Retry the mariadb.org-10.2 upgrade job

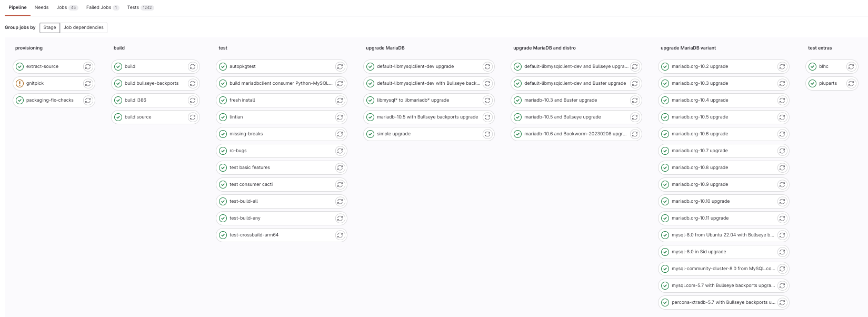pos(782,66)
